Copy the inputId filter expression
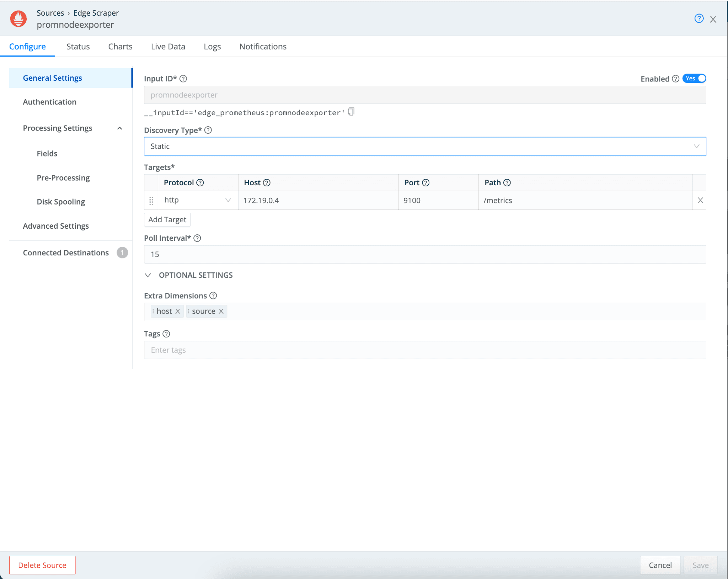The height and width of the screenshot is (579, 728). (351, 112)
